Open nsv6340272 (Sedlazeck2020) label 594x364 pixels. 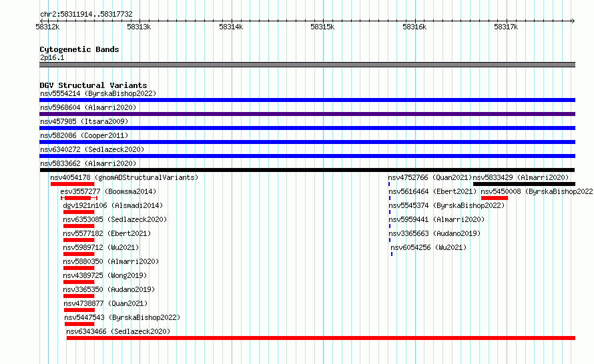(x=92, y=149)
